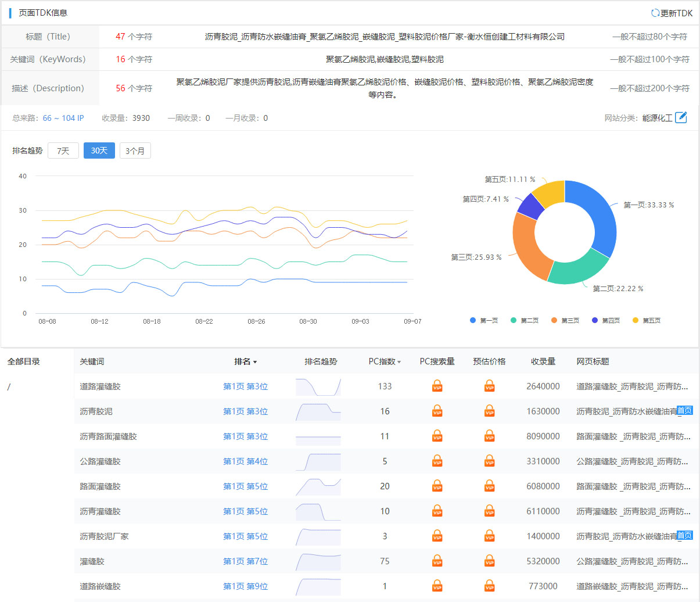
Task: Edit website category with pencil icon
Action: click(681, 117)
